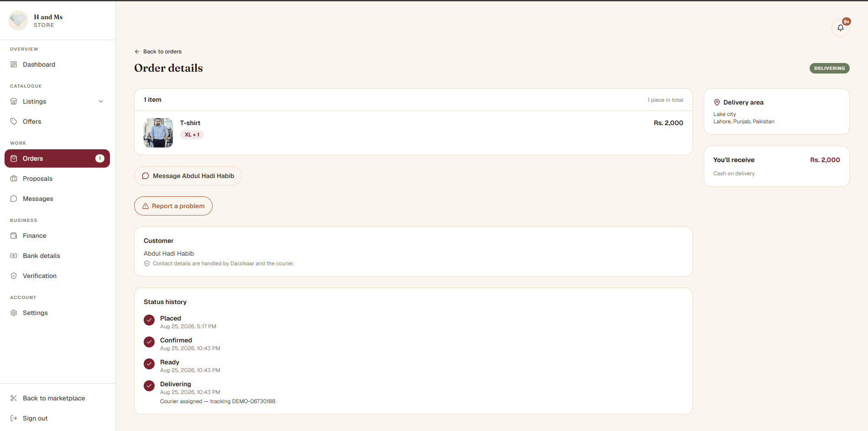The height and width of the screenshot is (431, 868).
Task: Click the Settings gear icon
Action: [x=14, y=313]
